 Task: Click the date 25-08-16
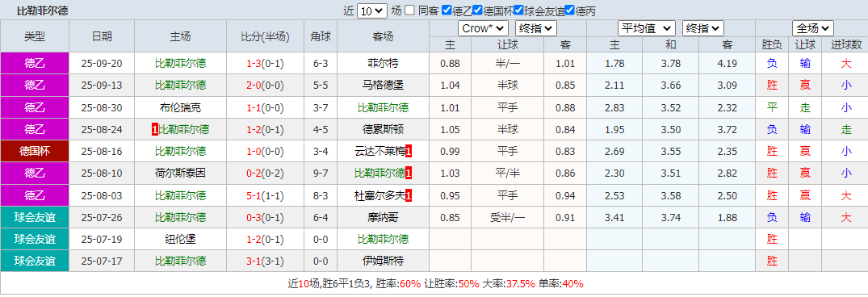(x=102, y=151)
